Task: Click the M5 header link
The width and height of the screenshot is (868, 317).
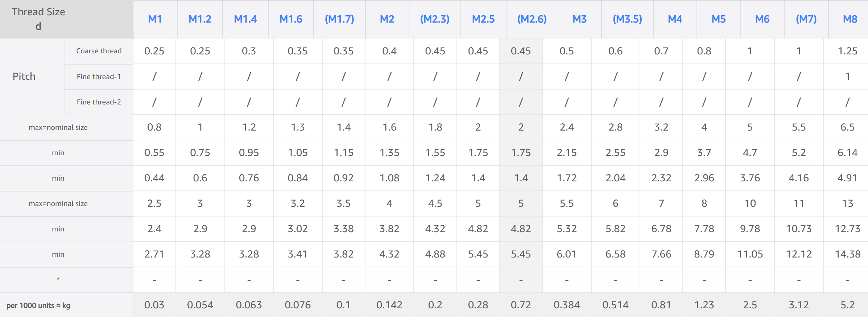Action: (719, 19)
